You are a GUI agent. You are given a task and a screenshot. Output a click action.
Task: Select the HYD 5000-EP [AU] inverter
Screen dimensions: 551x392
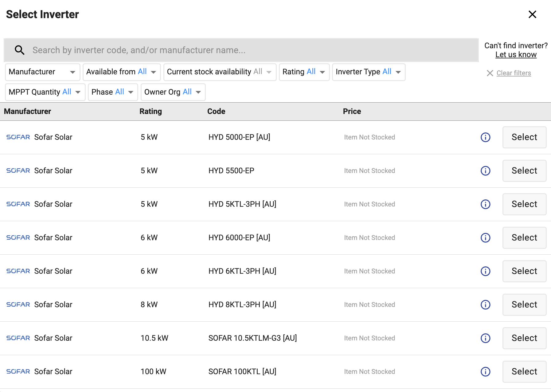524,137
